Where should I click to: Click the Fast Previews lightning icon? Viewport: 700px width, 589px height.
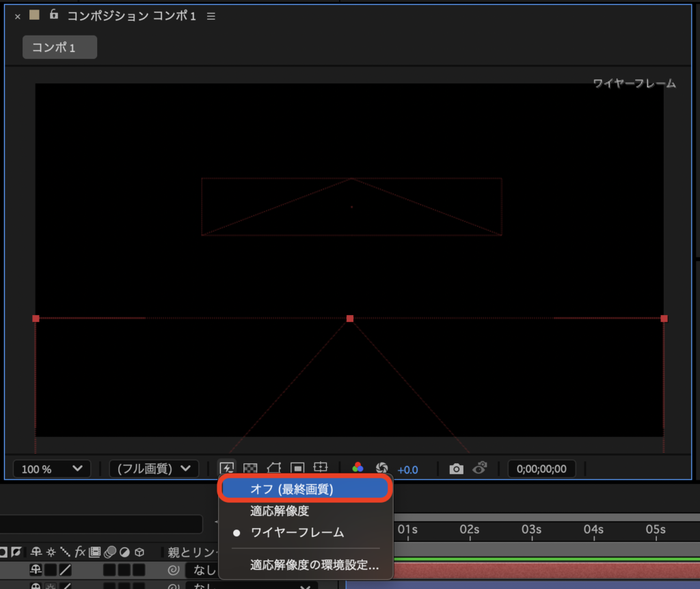click(x=227, y=468)
